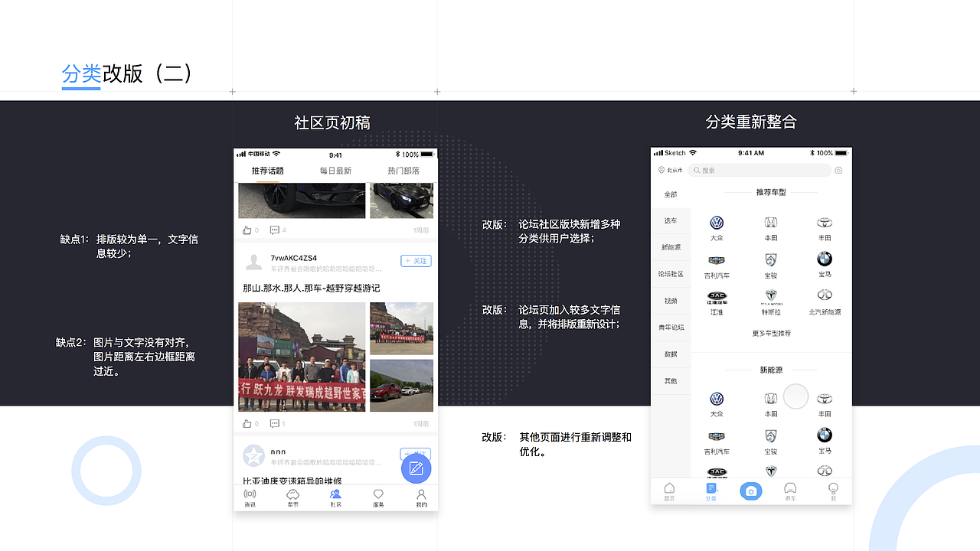
Task: Choose 本田 under 推荐车型
Action: click(771, 228)
